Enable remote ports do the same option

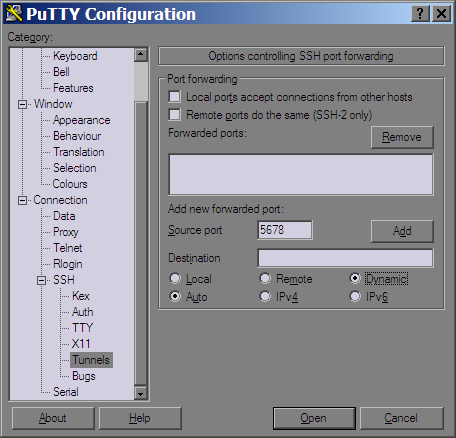point(175,115)
